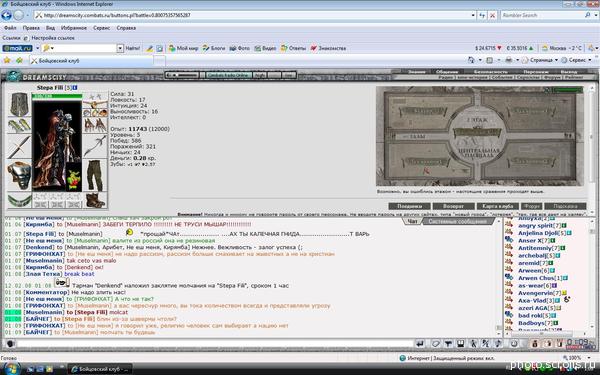This screenshot has height=375, width=600.
Task: Open the smiley picker in chat bar
Action: [x=10, y=344]
